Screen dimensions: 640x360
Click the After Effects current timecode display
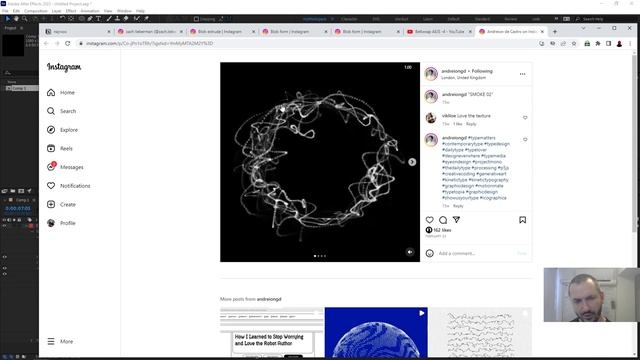18,209
